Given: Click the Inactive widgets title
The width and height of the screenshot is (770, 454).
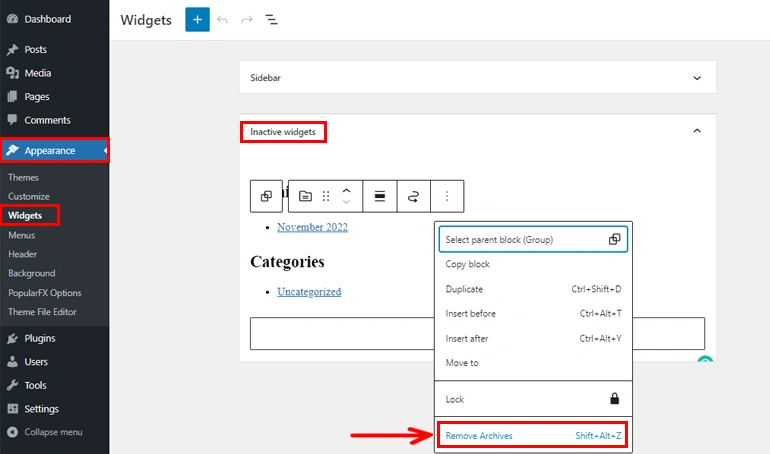Looking at the screenshot, I should pos(283,132).
